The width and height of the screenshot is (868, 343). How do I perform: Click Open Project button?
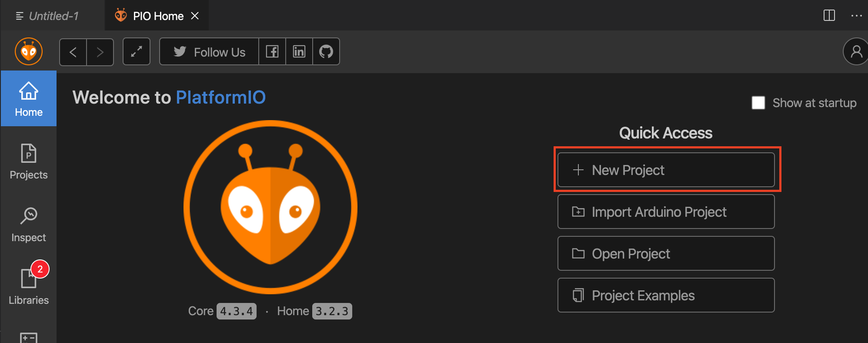click(x=666, y=253)
